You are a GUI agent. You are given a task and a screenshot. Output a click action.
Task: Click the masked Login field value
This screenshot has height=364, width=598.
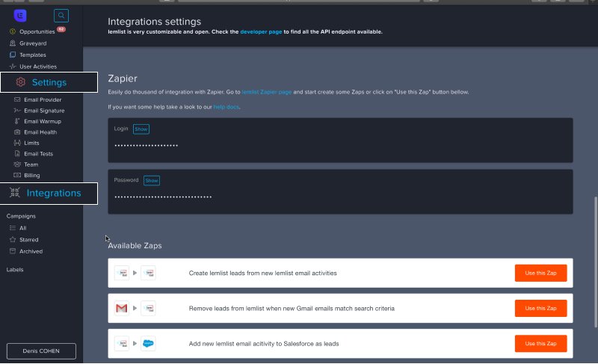(x=146, y=146)
